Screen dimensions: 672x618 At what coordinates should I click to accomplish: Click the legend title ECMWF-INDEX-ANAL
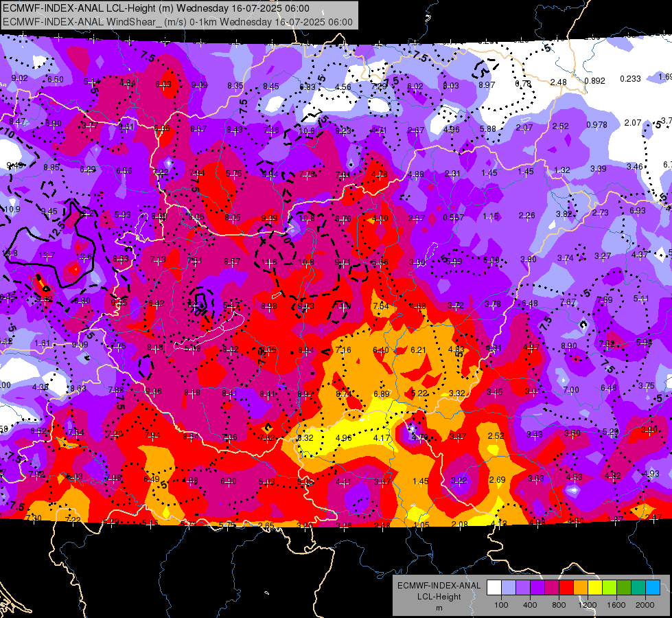pyautogui.click(x=439, y=586)
